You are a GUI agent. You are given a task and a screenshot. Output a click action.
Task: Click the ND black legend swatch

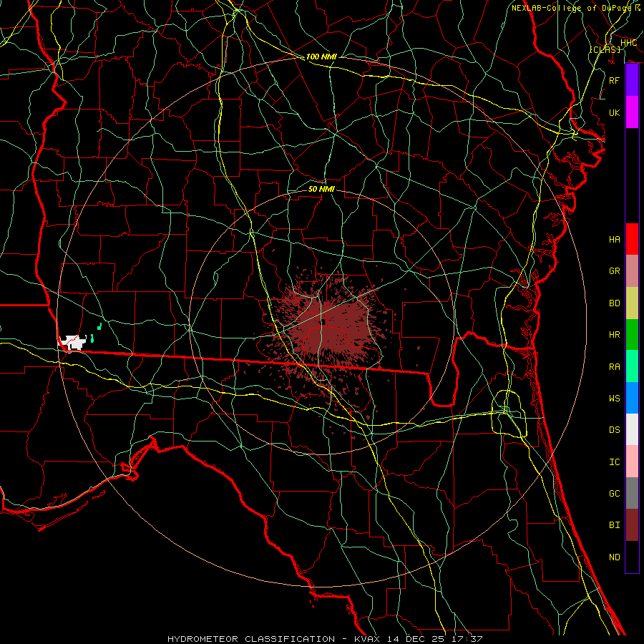632,557
